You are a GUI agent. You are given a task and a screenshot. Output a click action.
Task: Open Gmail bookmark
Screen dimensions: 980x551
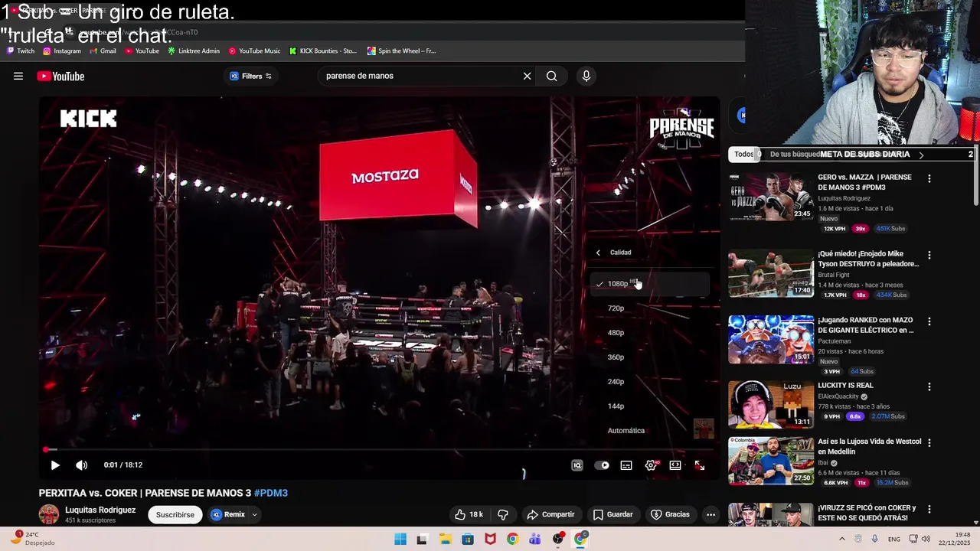[x=103, y=51]
